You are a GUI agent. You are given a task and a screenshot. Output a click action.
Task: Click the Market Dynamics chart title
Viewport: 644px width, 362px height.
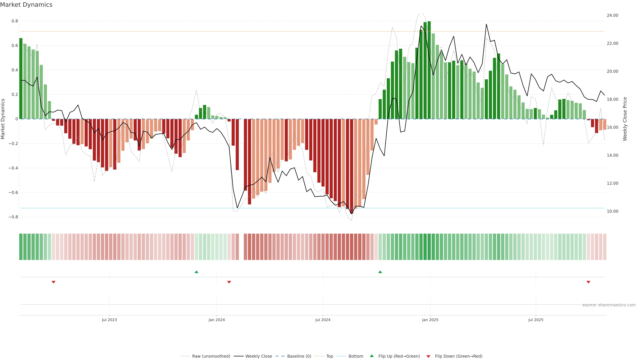click(x=26, y=5)
